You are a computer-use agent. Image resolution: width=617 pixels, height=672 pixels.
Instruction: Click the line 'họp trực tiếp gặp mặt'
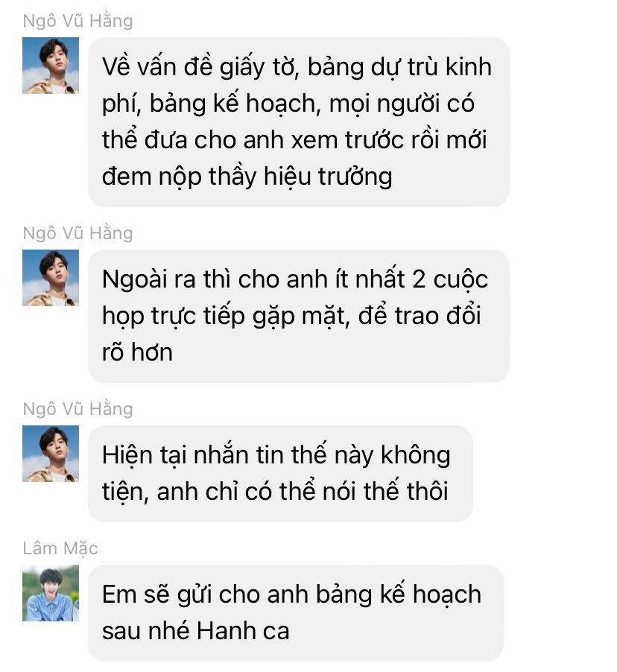click(224, 317)
